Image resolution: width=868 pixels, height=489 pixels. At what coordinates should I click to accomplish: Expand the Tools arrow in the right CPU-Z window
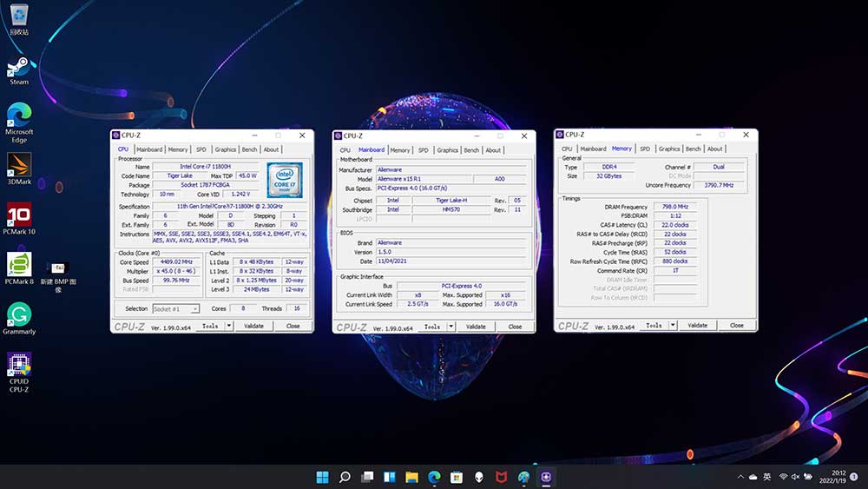click(x=674, y=326)
